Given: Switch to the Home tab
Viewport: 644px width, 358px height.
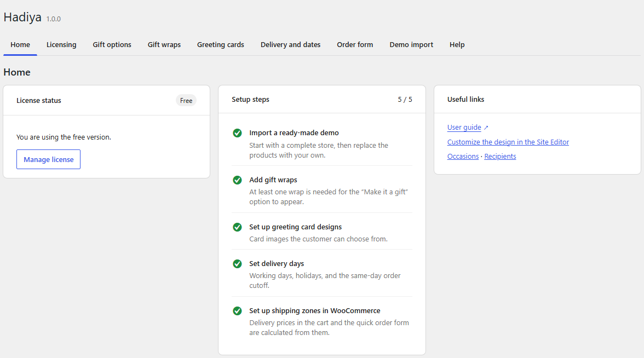Looking at the screenshot, I should click(20, 45).
